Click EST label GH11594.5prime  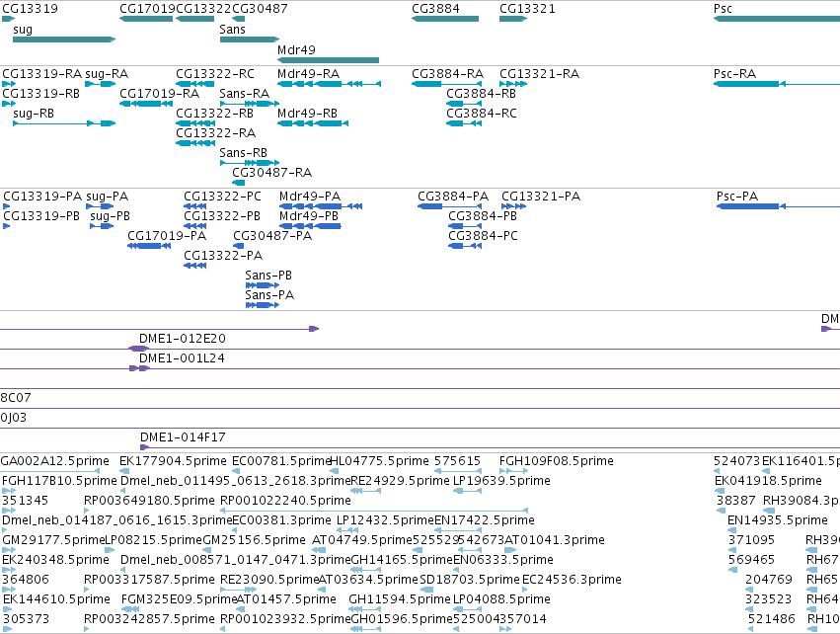400,599
